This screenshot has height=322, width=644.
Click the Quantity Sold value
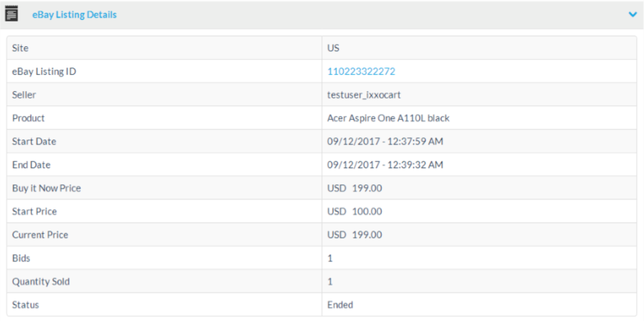click(330, 281)
